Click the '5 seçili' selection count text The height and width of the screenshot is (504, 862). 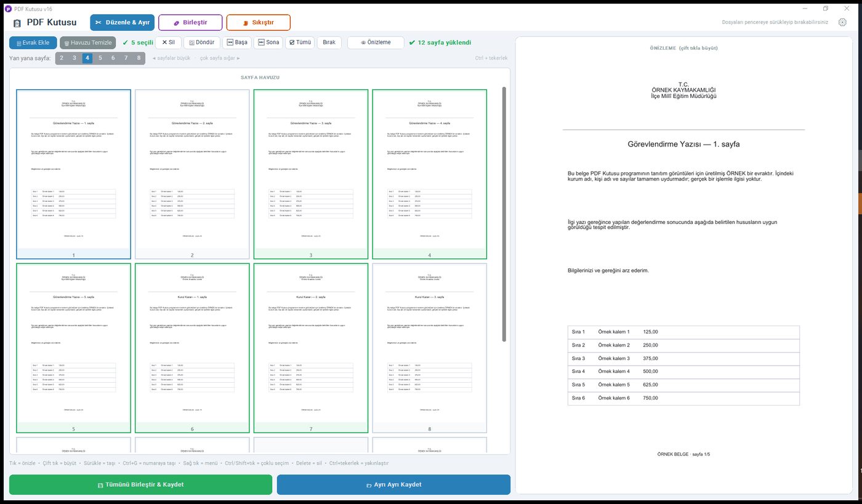137,42
